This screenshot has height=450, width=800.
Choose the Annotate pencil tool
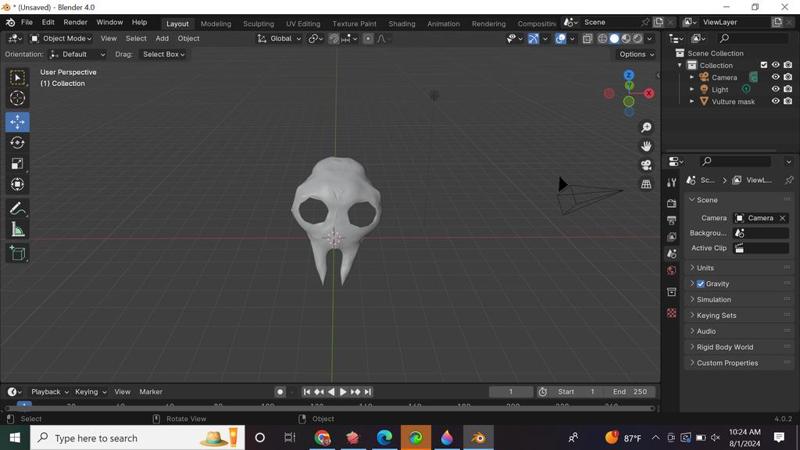click(x=17, y=209)
